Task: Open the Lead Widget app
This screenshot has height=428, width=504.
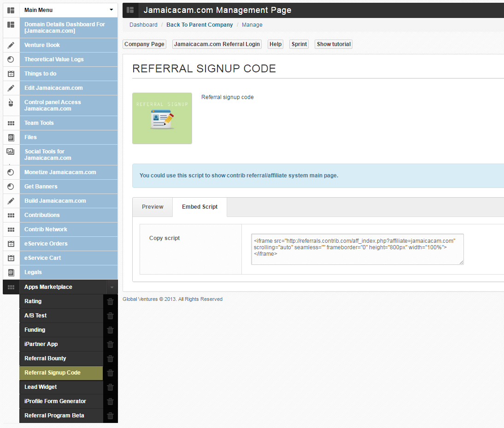Action: (61, 387)
